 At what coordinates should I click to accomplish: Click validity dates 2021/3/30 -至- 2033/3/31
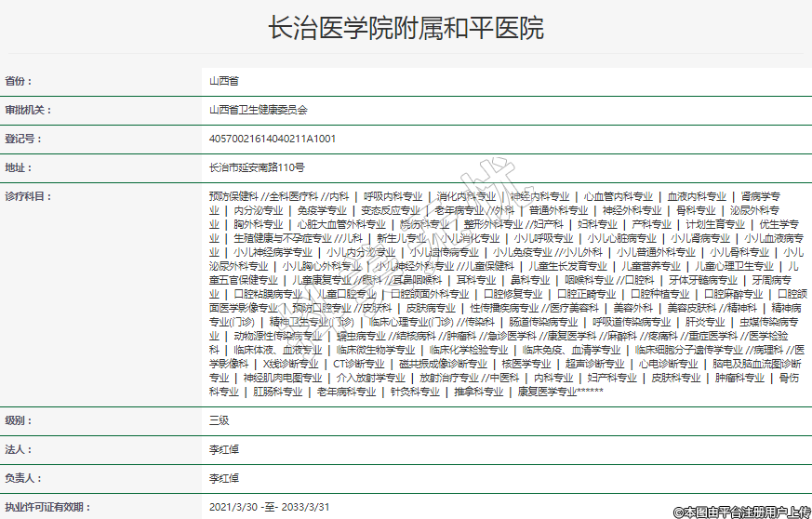[x=270, y=507]
